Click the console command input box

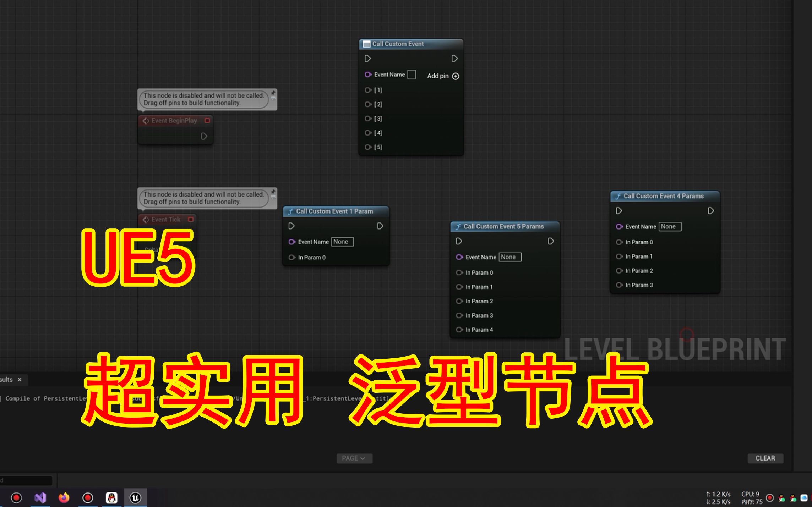tap(26, 480)
